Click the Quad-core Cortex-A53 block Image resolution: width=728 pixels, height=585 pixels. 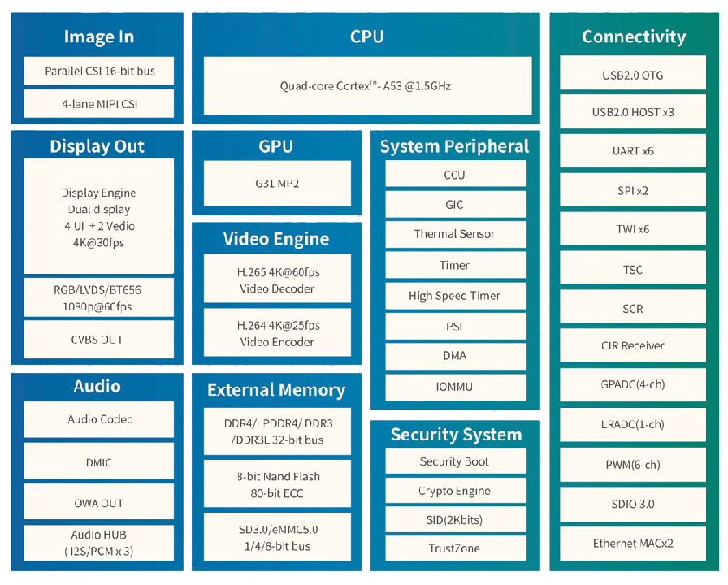coord(367,85)
